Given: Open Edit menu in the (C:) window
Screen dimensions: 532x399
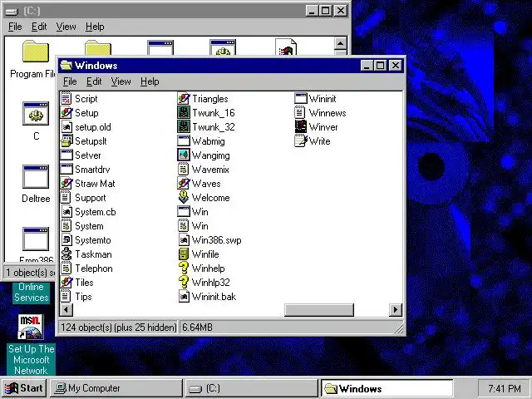Looking at the screenshot, I should [39, 27].
